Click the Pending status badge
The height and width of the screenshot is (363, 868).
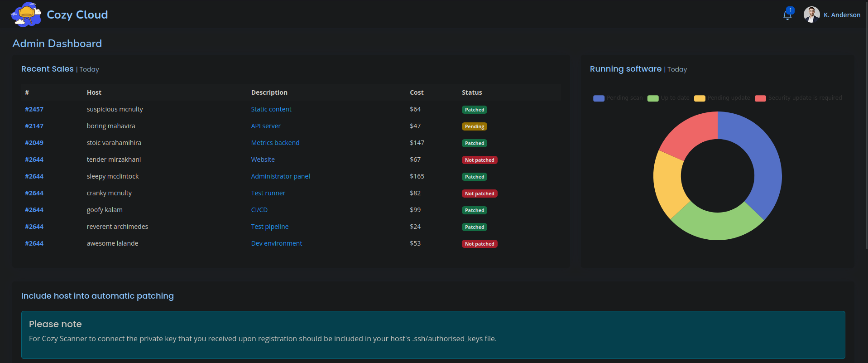(474, 126)
